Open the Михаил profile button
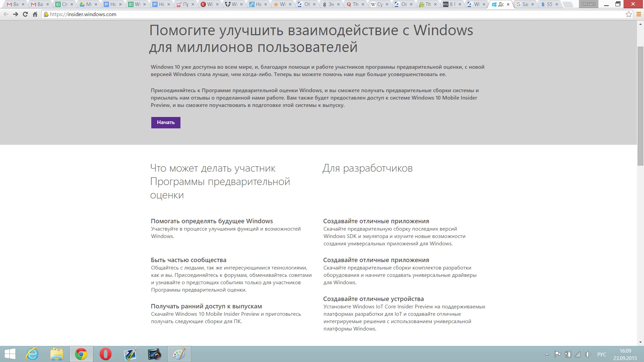The width and height of the screenshot is (644, 362). [x=589, y=4]
